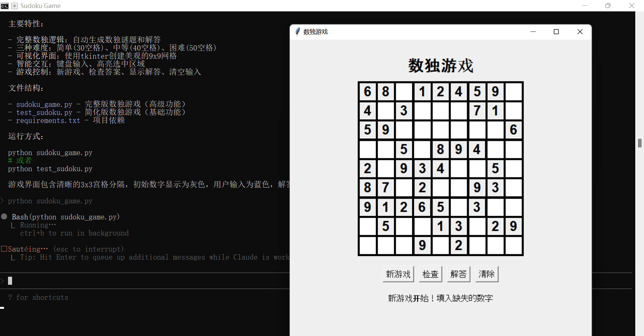This screenshot has height=336, width=644.
Task: Click the cell showing 5 in the last row of numbers
Action: pyautogui.click(x=386, y=226)
